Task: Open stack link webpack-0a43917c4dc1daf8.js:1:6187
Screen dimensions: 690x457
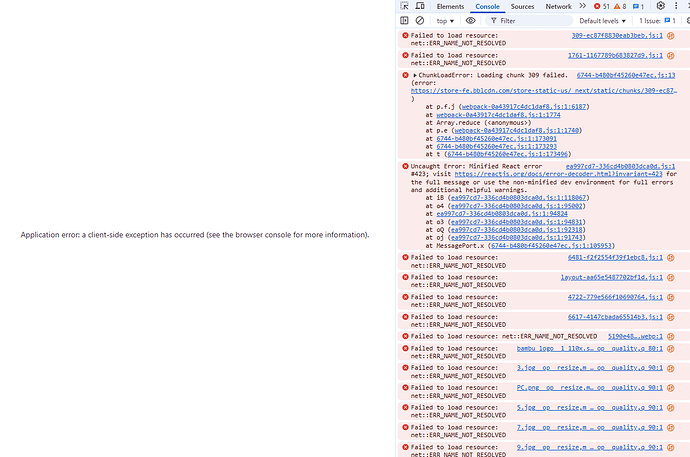Action: coord(524,107)
